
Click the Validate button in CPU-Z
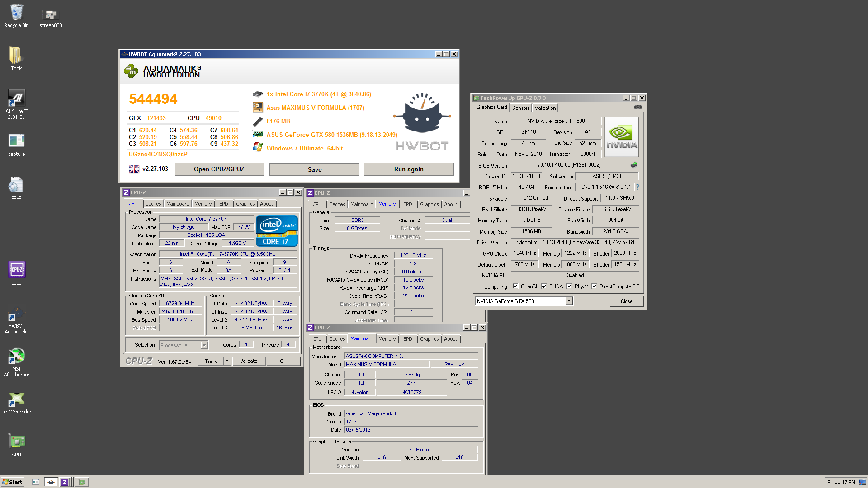coord(249,361)
